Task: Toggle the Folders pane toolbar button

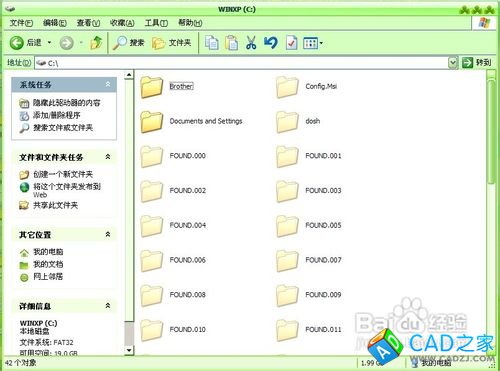Action: click(x=172, y=43)
